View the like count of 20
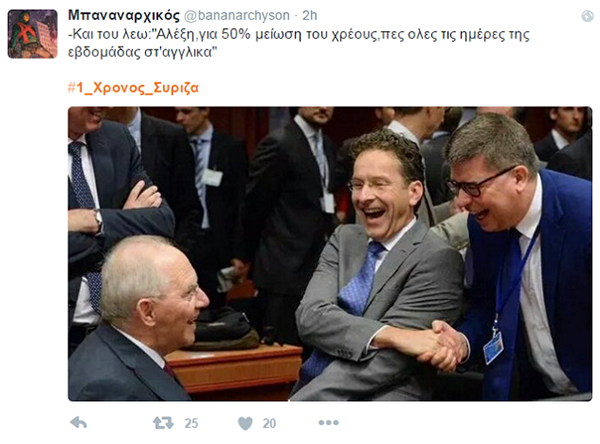This screenshot has height=444, width=600. click(269, 423)
